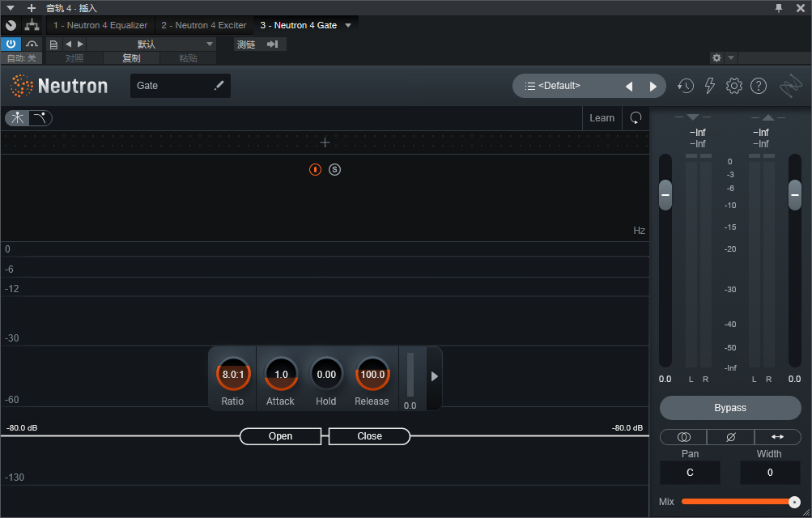Viewport: 812px width, 518px height.
Task: Click the Width value field 0
Action: (x=770, y=473)
